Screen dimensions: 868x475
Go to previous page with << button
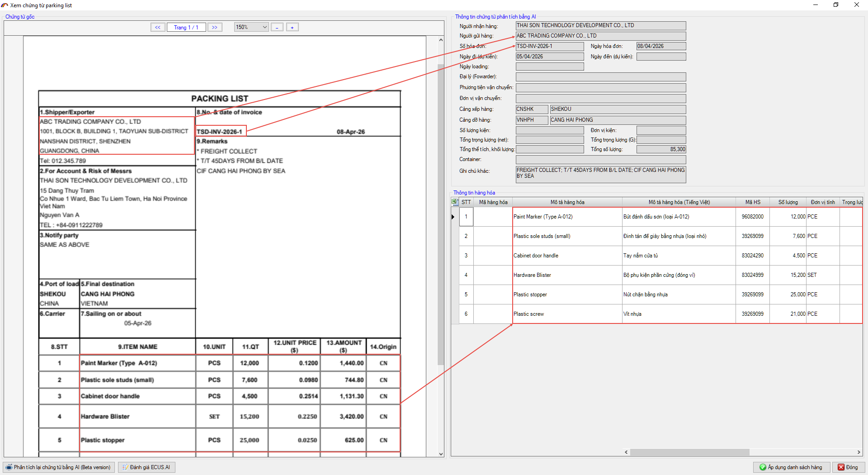[x=158, y=27]
